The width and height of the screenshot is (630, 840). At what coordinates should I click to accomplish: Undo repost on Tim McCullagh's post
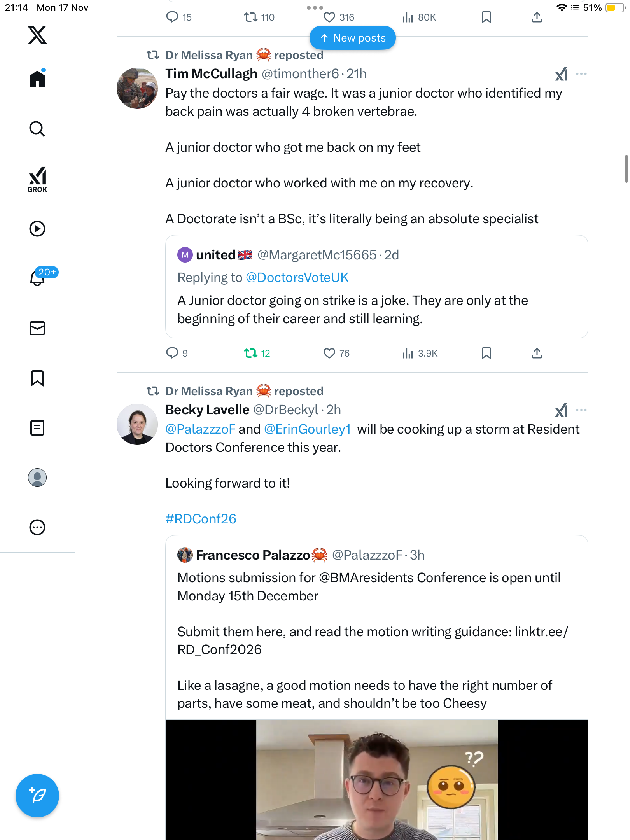(251, 353)
